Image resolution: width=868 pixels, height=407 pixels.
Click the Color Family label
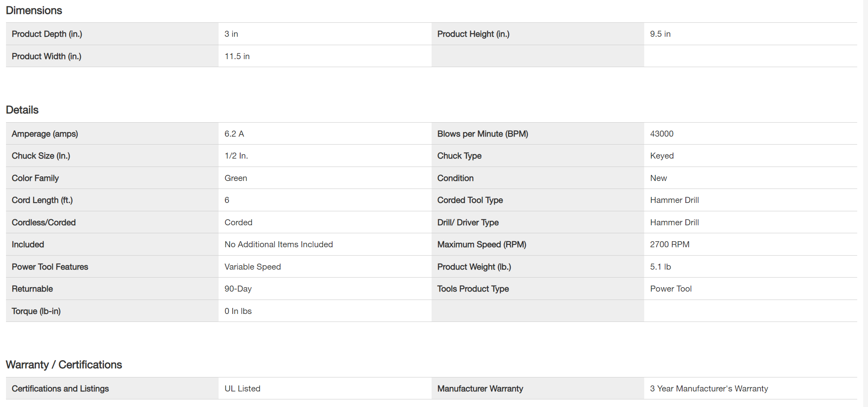pyautogui.click(x=35, y=178)
